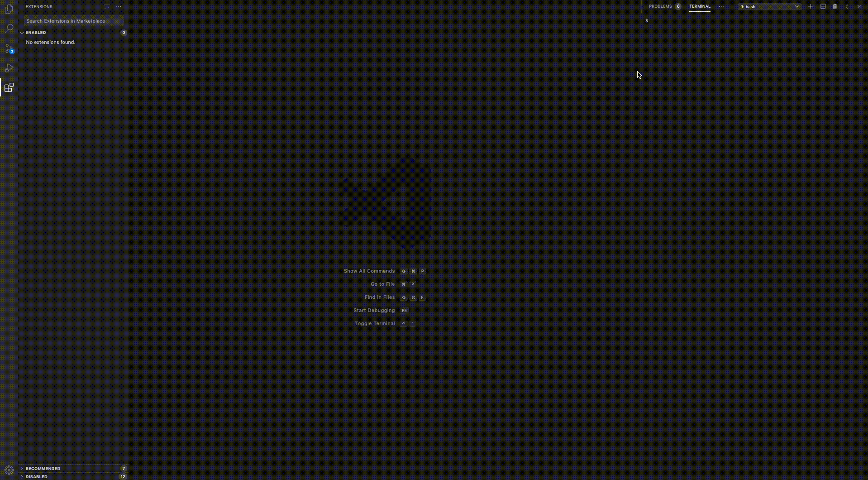Open Extensions panel more actions menu

tap(118, 6)
